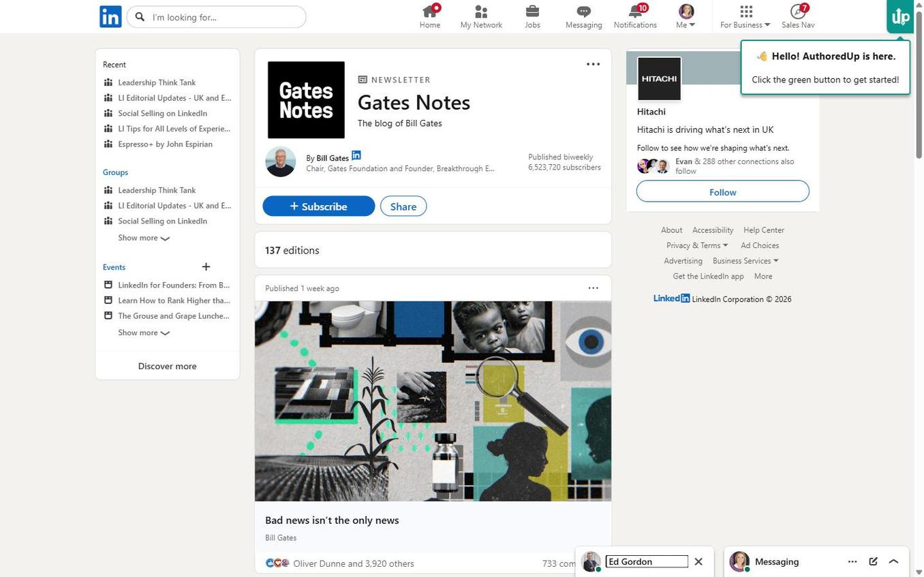The width and height of the screenshot is (924, 577).
Task: Click the search input field
Action: pos(217,17)
